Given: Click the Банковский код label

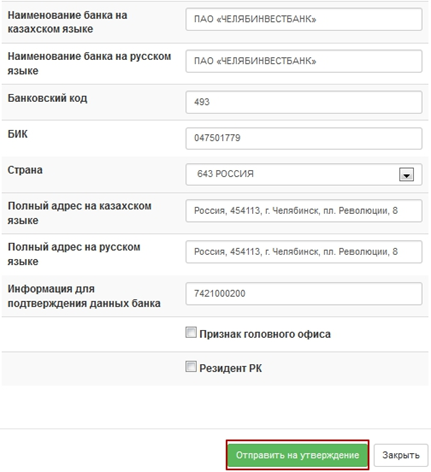Looking at the screenshot, I should click(x=47, y=98).
